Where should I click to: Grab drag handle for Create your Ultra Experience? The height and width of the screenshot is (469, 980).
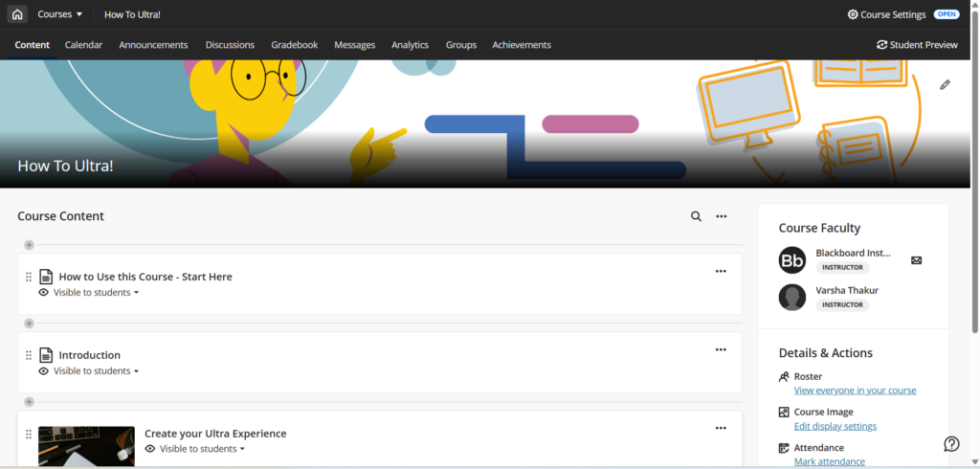28,434
